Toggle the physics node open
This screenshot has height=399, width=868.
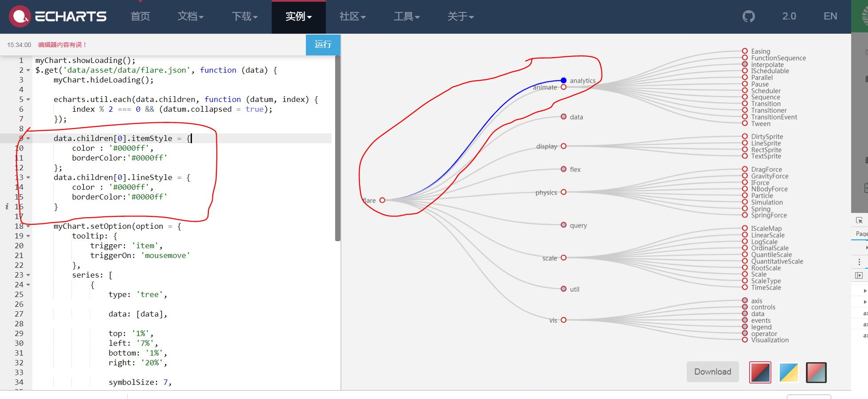coord(563,192)
